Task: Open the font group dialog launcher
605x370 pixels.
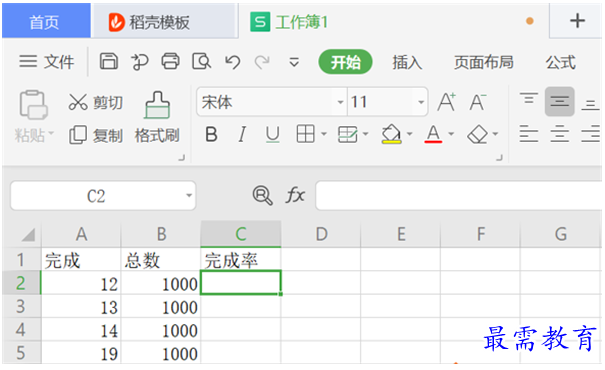Action: (x=499, y=157)
